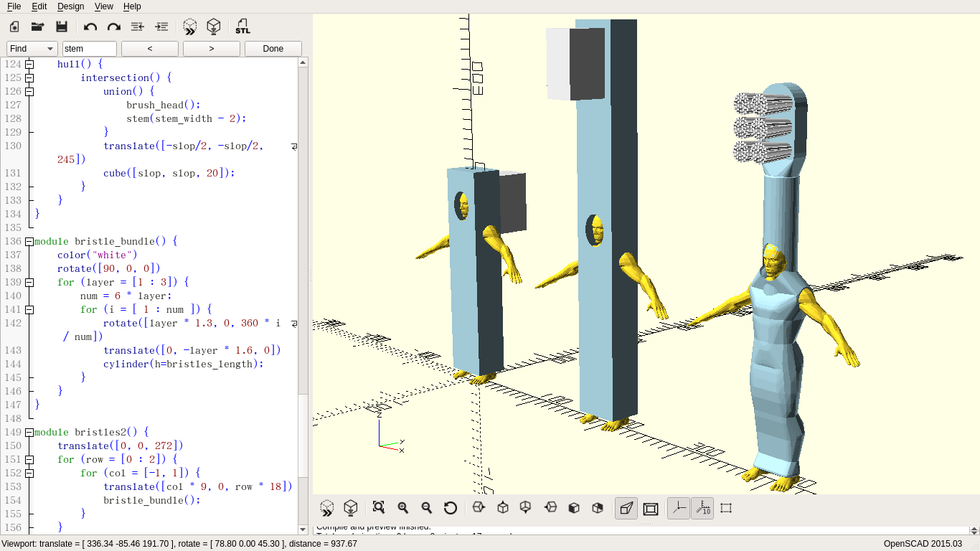Viewport: 980px width, 551px height.
Task: Collapse the col for-loop at line 152
Action: [x=29, y=473]
